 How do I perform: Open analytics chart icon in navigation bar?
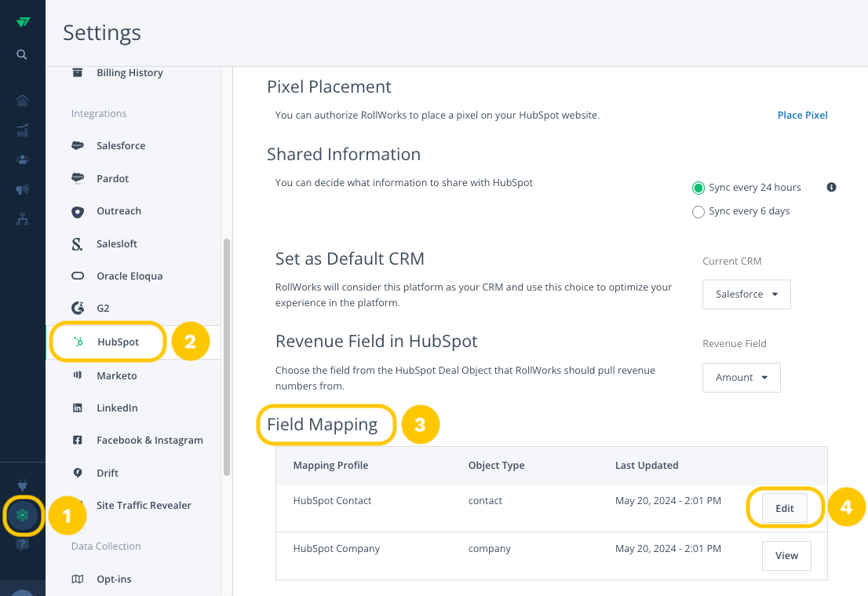22,130
